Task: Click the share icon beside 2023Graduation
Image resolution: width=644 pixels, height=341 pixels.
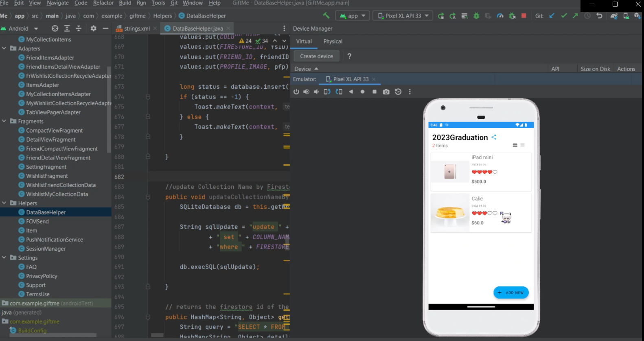Action: point(494,137)
